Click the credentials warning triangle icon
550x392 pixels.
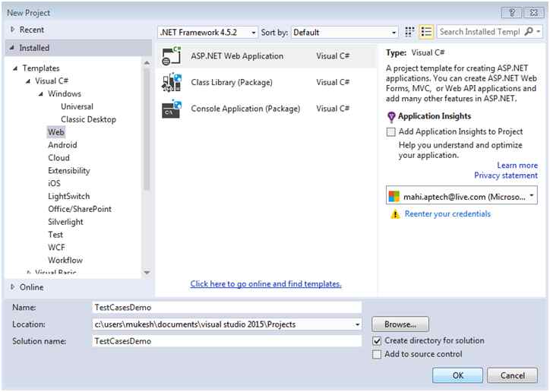tap(395, 214)
